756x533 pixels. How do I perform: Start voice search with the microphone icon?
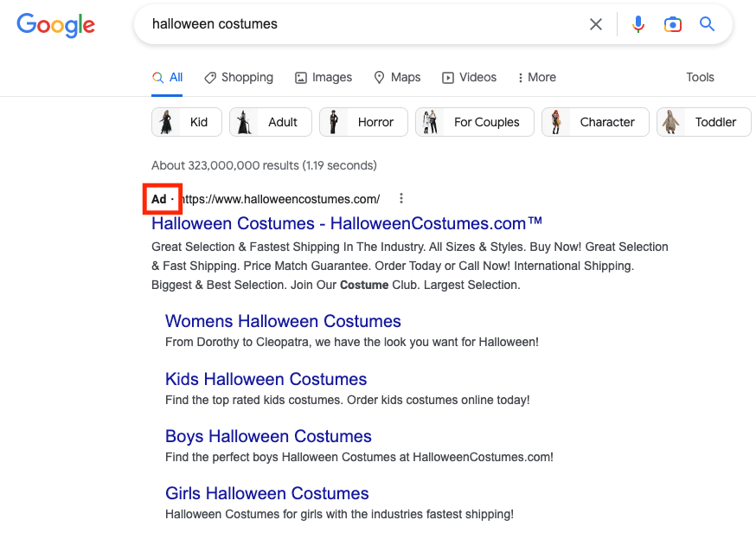pos(637,24)
